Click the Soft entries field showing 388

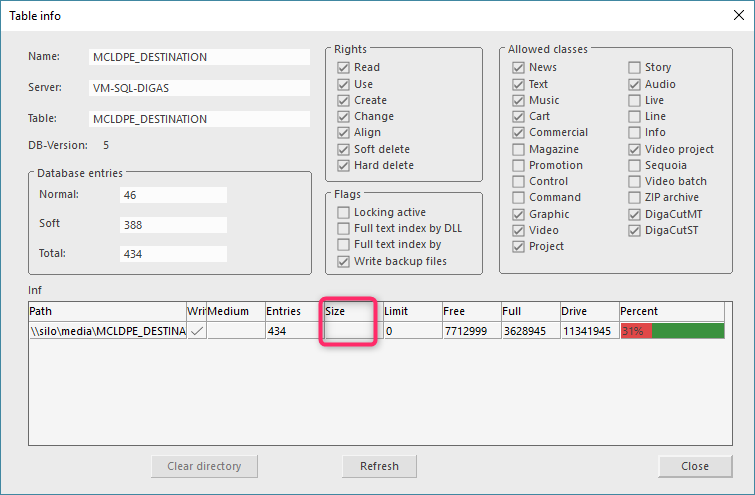pos(173,225)
